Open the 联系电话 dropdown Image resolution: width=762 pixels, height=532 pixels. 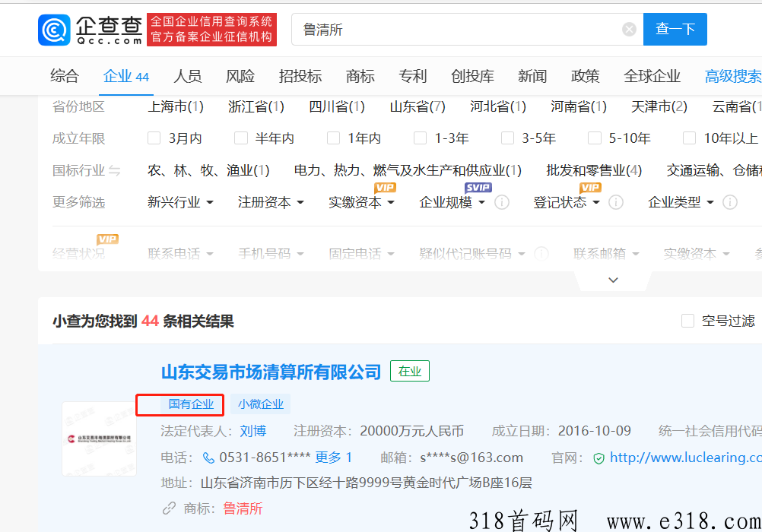tap(180, 254)
